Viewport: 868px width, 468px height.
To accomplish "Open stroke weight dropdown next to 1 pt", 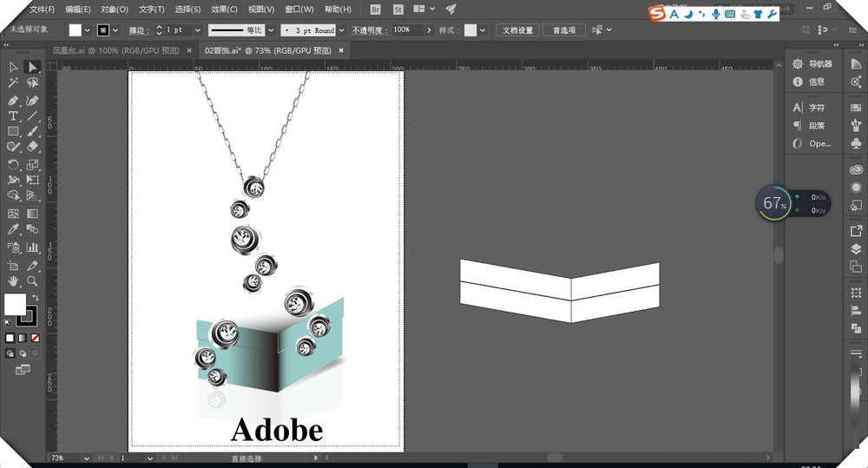I will coord(197,30).
